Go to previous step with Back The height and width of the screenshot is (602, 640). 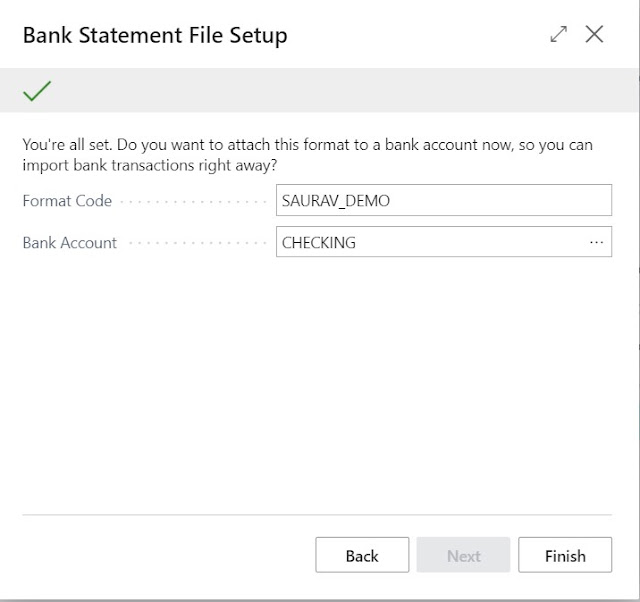362,555
